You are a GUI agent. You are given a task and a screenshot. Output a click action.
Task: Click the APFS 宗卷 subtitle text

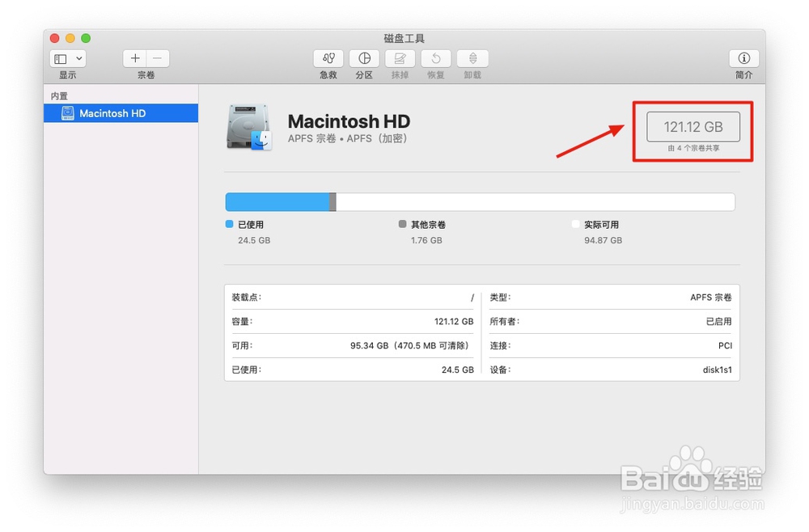(x=348, y=138)
